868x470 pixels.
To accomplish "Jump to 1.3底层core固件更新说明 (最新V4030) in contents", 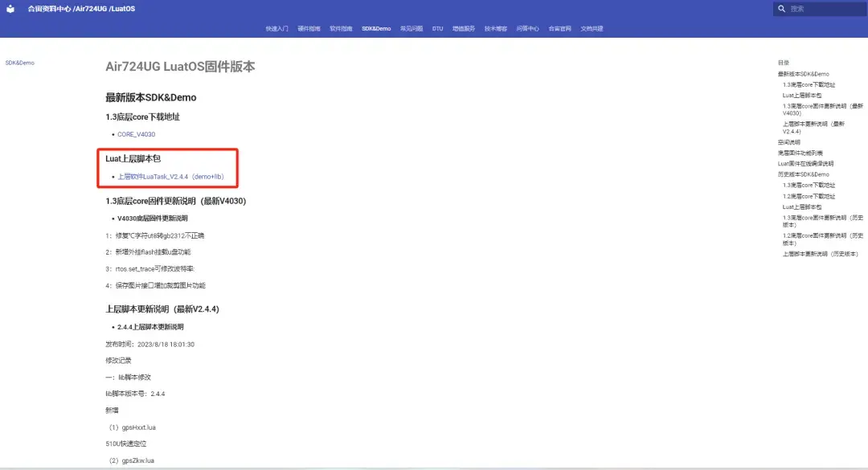I will pyautogui.click(x=823, y=109).
